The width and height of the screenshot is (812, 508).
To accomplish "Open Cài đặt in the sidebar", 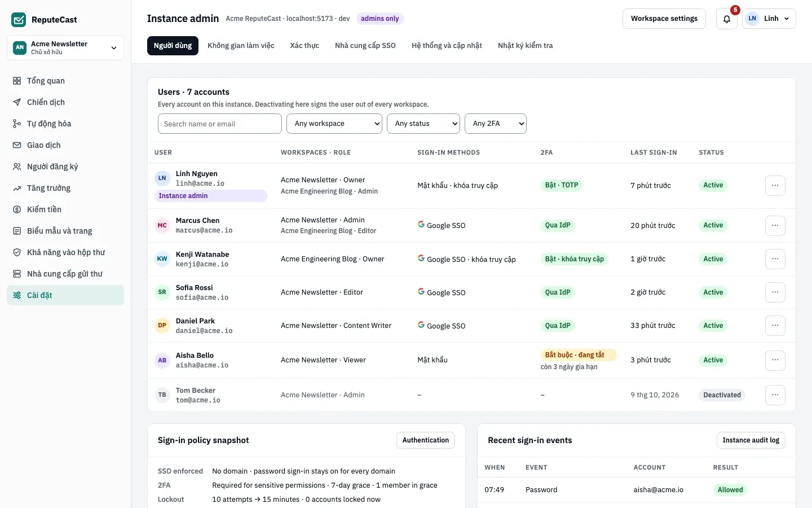I will point(65,295).
